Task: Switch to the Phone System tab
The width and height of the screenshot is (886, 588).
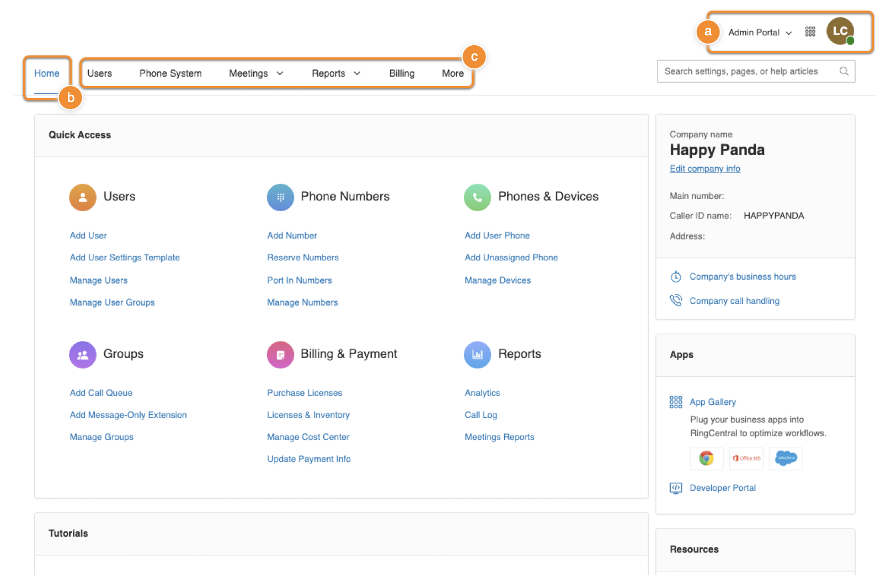Action: coord(170,73)
